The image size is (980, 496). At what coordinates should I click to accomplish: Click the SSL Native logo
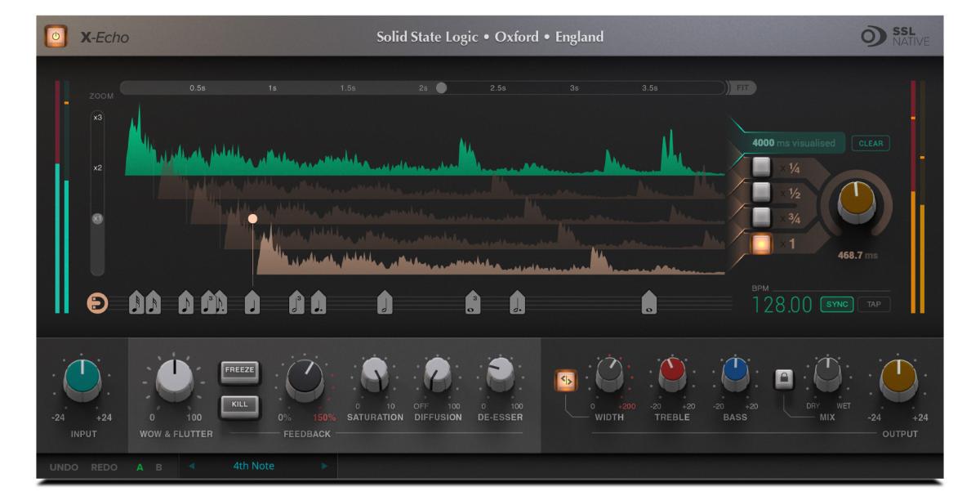click(895, 37)
